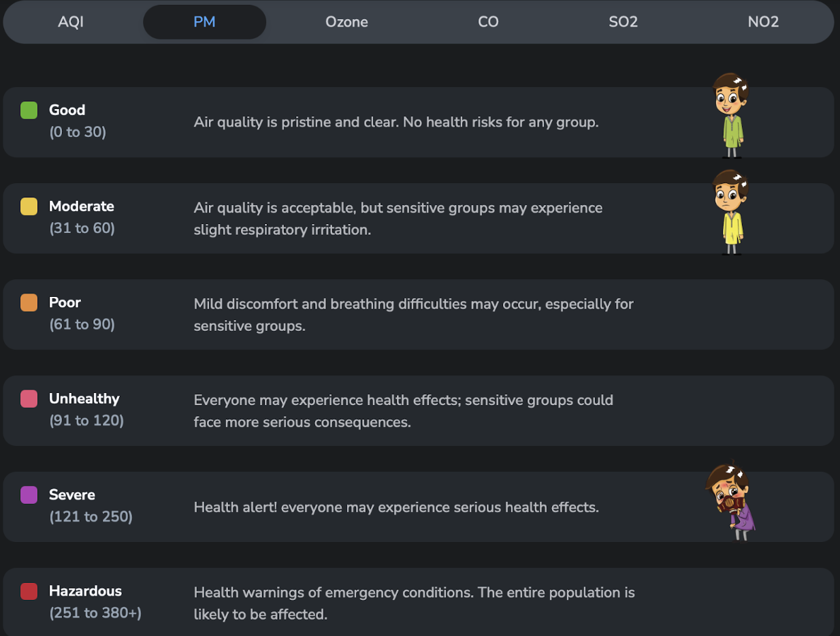Open the Hazardous (251 to 380+) card

(420, 603)
